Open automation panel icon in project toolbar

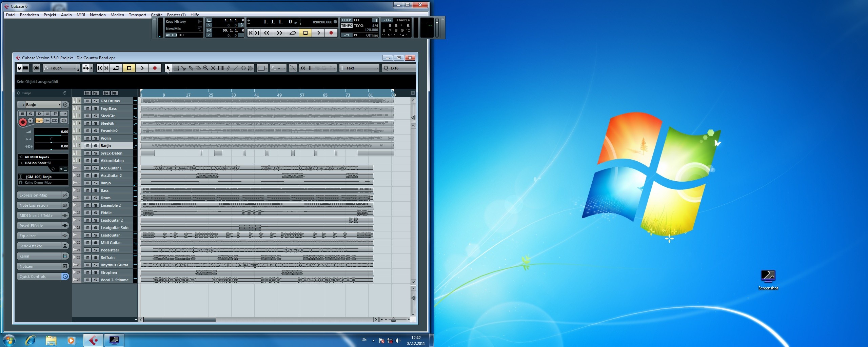(78, 69)
